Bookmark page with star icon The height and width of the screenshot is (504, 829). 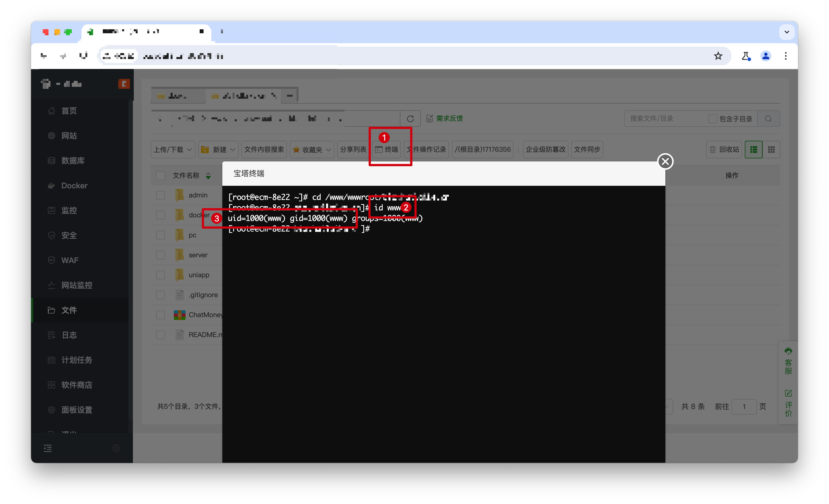click(718, 56)
